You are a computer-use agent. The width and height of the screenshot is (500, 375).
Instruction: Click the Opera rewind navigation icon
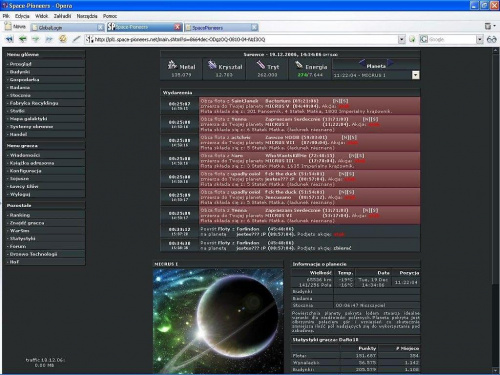click(x=9, y=39)
